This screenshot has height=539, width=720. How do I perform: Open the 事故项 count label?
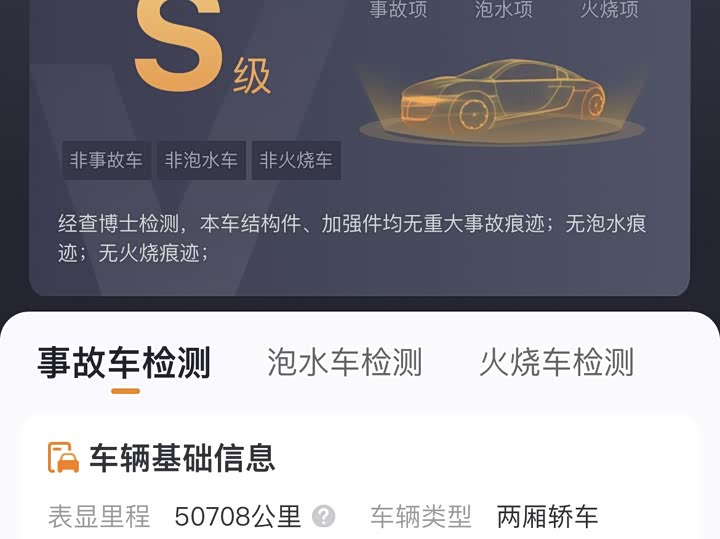tap(399, 9)
